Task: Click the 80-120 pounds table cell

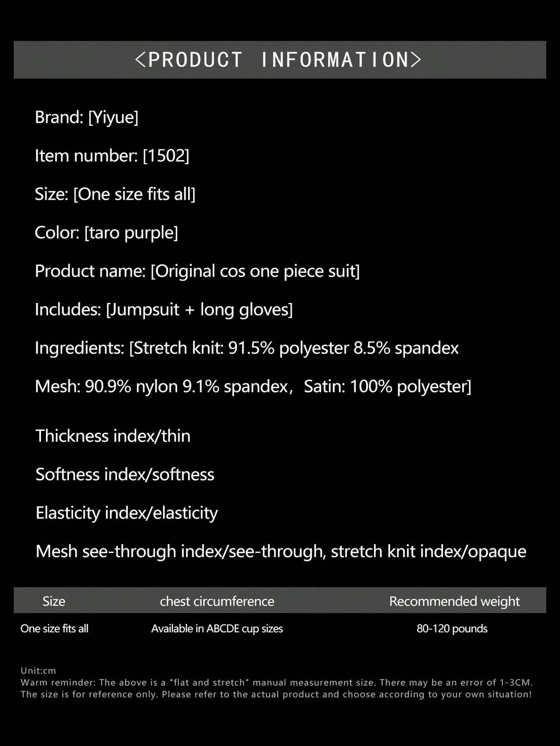Action: click(x=452, y=628)
